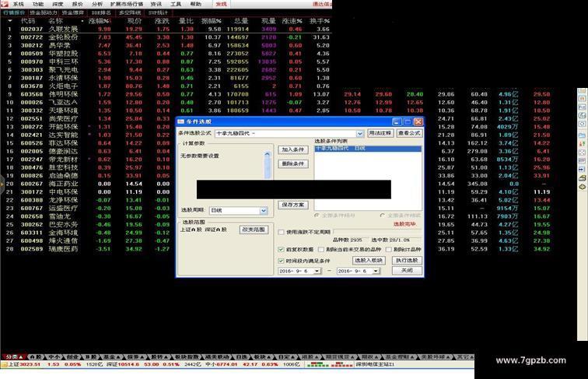Expand the 分类▲ bottom tab menu
Screen dimensions: 588x379
(x=14, y=356)
